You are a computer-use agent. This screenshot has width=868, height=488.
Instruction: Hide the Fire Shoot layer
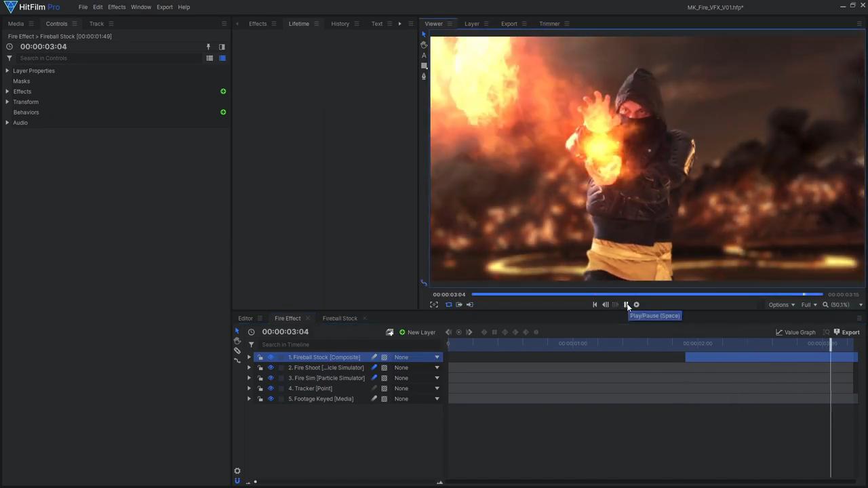click(x=271, y=367)
